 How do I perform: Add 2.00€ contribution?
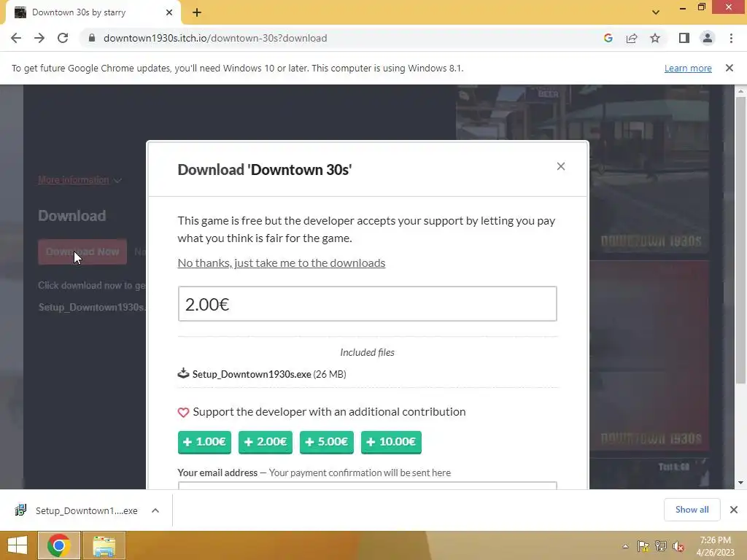(266, 443)
